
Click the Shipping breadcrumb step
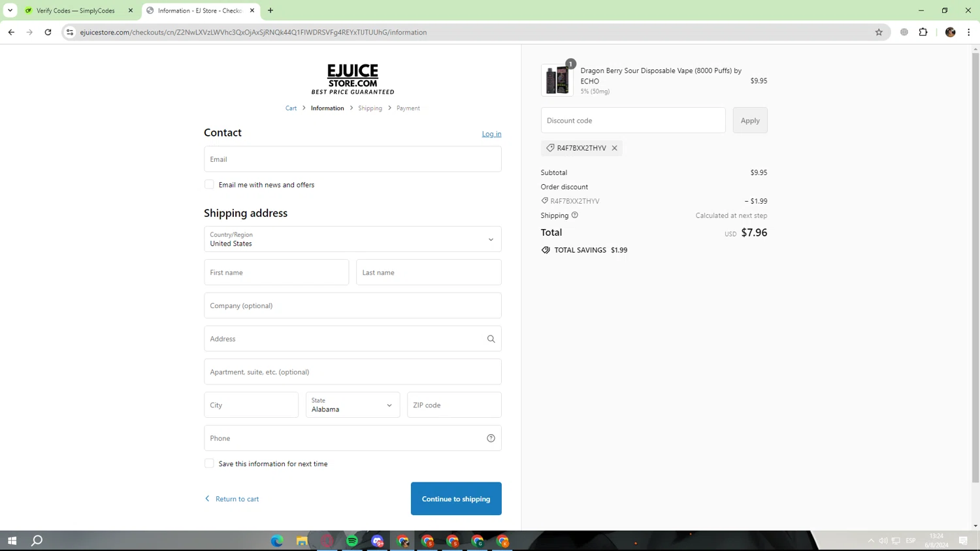[x=370, y=108]
